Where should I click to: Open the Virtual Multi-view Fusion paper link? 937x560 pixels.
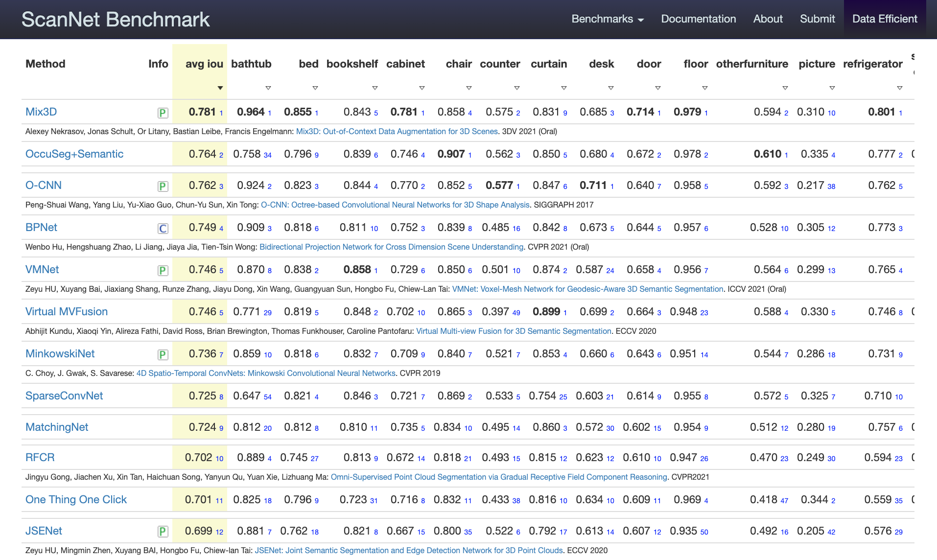514,331
